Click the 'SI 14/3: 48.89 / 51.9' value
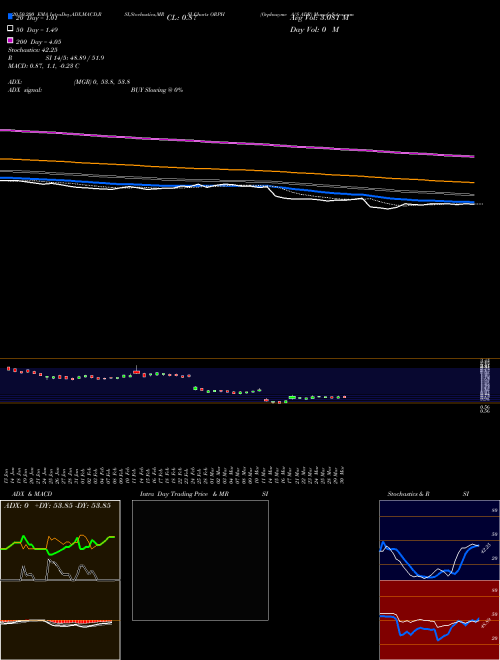 [x=75, y=58]
